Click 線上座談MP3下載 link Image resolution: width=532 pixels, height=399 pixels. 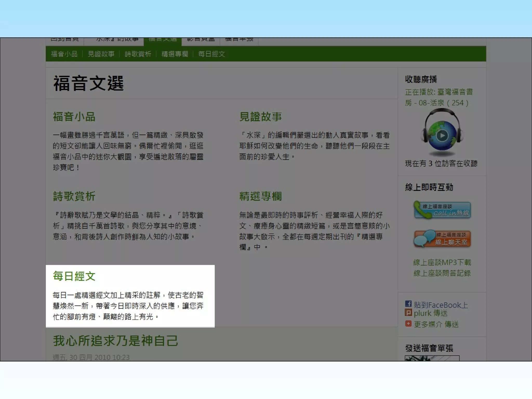442,262
